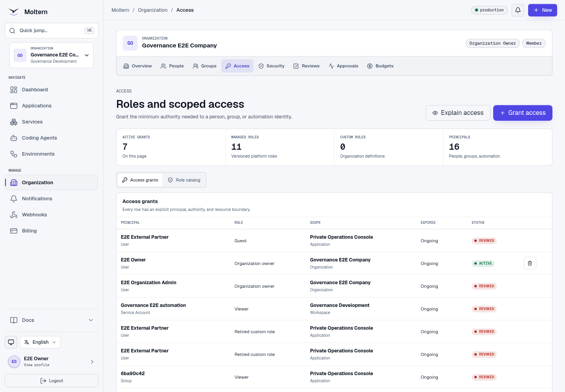
Task: Navigate to Environments in the sidebar
Action: tap(51, 154)
